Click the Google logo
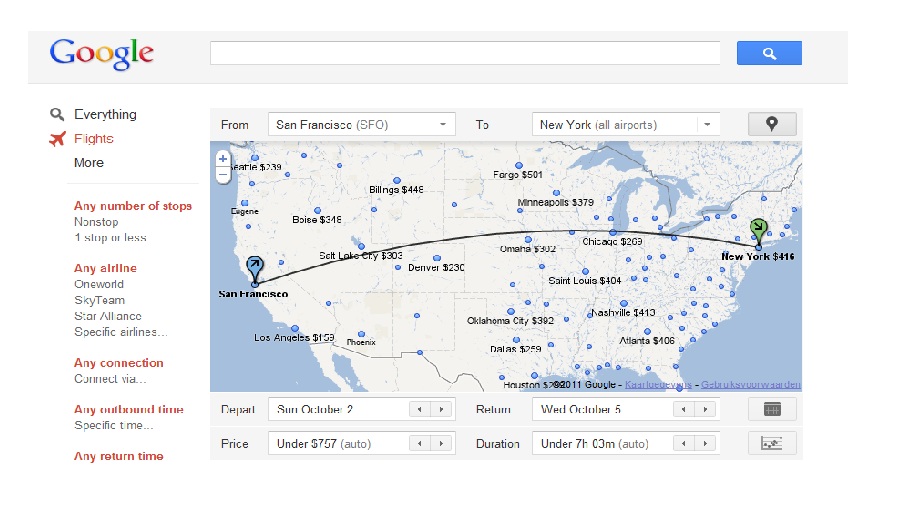 pyautogui.click(x=102, y=54)
